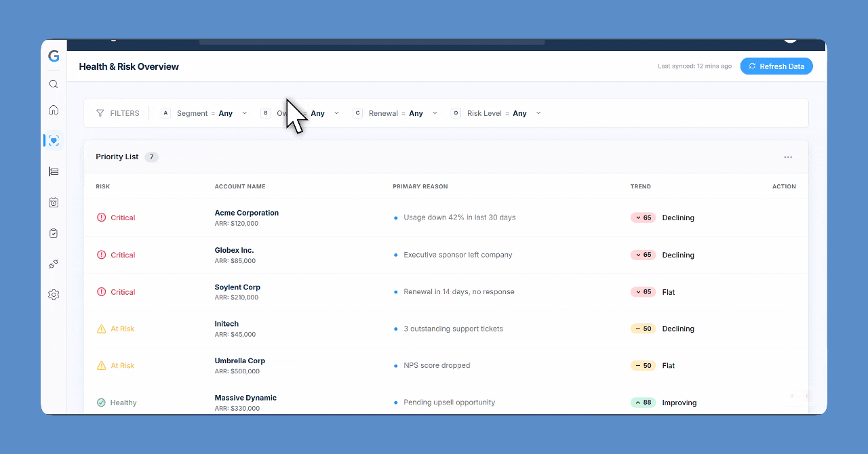868x454 pixels.
Task: Open Acme Corporation account
Action: pos(247,213)
